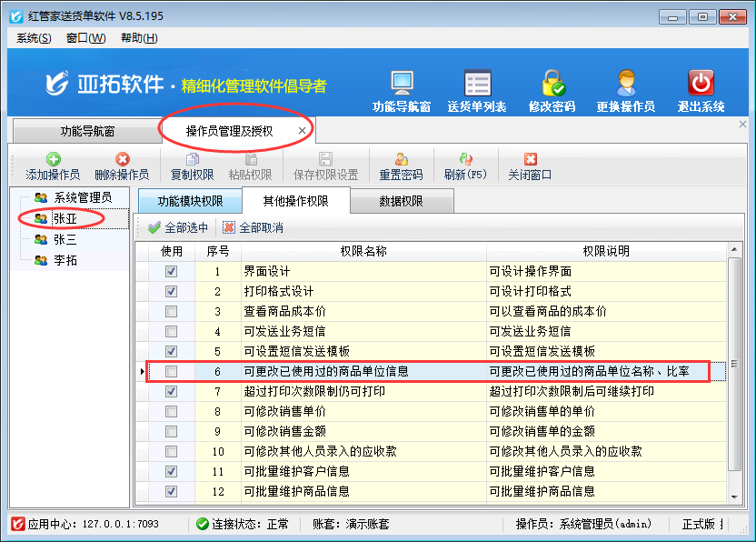
Task: Close the 操作员管理及授权 tab
Action: click(x=302, y=131)
